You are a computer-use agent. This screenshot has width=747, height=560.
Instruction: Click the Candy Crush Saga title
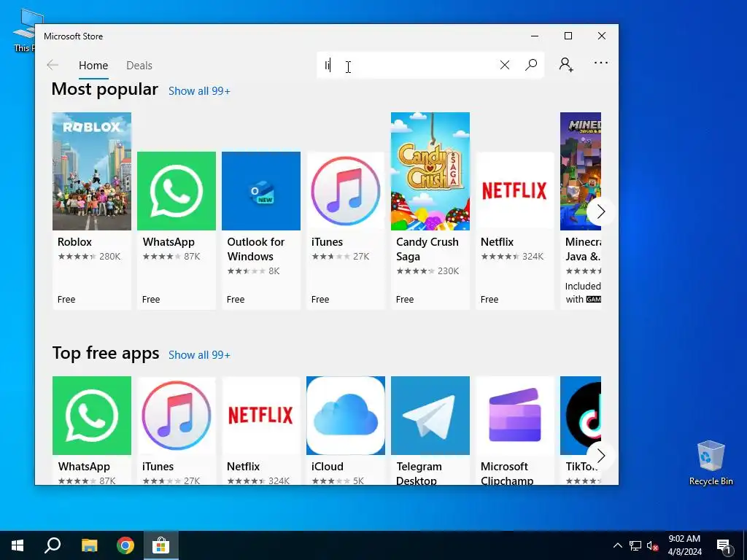pyautogui.click(x=427, y=249)
